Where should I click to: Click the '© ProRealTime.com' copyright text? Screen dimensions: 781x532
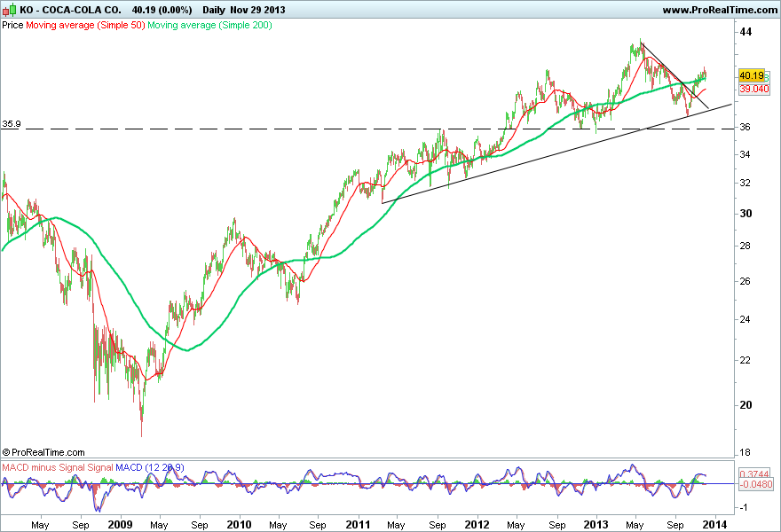click(43, 452)
